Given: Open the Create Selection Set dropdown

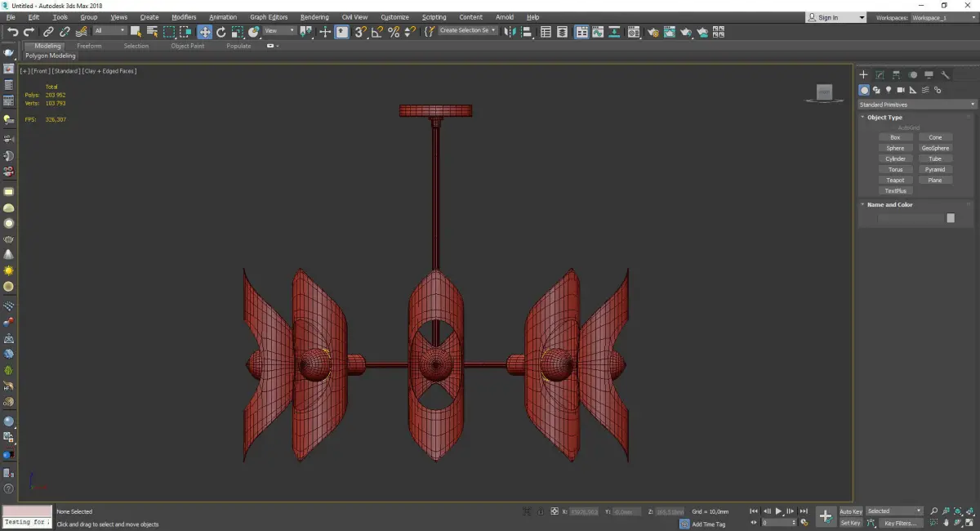Looking at the screenshot, I should pyautogui.click(x=468, y=30).
